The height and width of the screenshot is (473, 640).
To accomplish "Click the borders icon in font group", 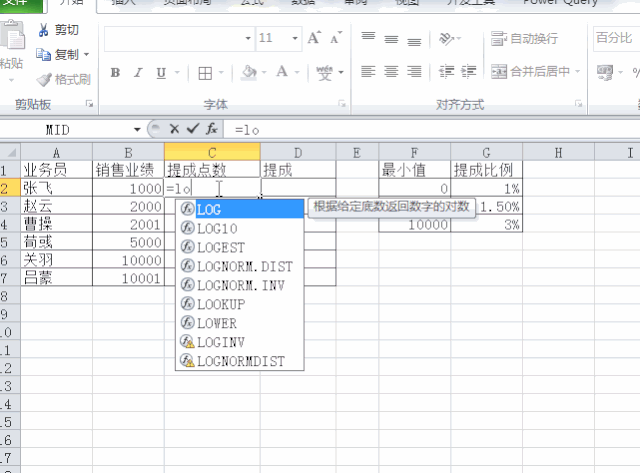I will [204, 73].
